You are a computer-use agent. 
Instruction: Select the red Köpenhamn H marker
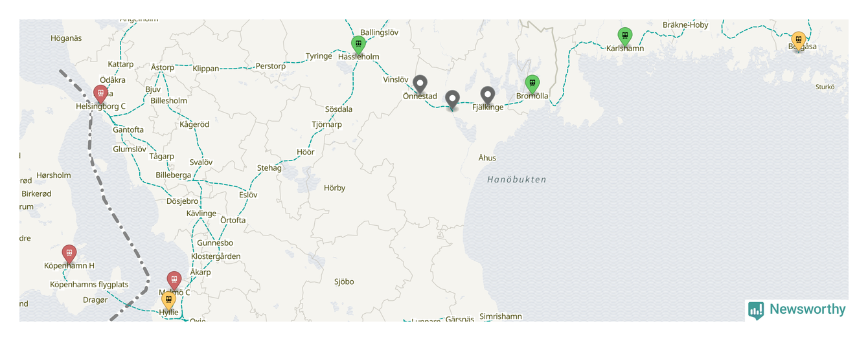(69, 254)
